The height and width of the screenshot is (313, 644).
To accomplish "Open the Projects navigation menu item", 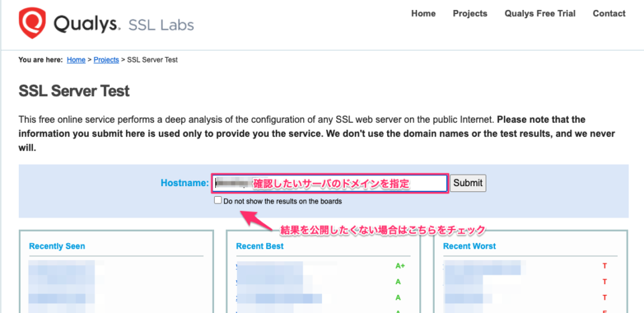I will pos(470,13).
